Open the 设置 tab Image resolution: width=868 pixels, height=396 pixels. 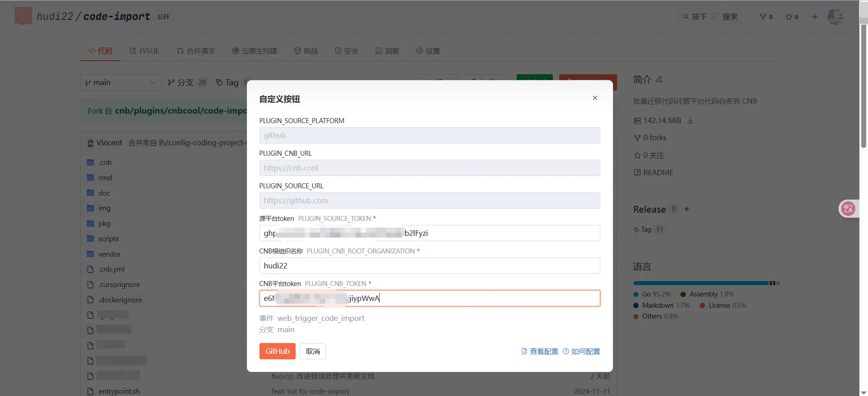coord(428,51)
